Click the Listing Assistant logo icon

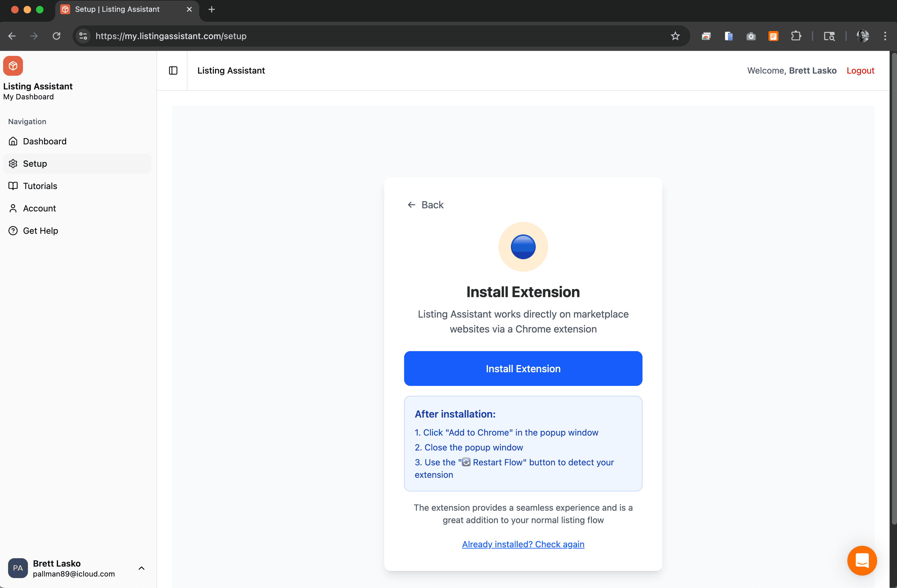pyautogui.click(x=13, y=66)
